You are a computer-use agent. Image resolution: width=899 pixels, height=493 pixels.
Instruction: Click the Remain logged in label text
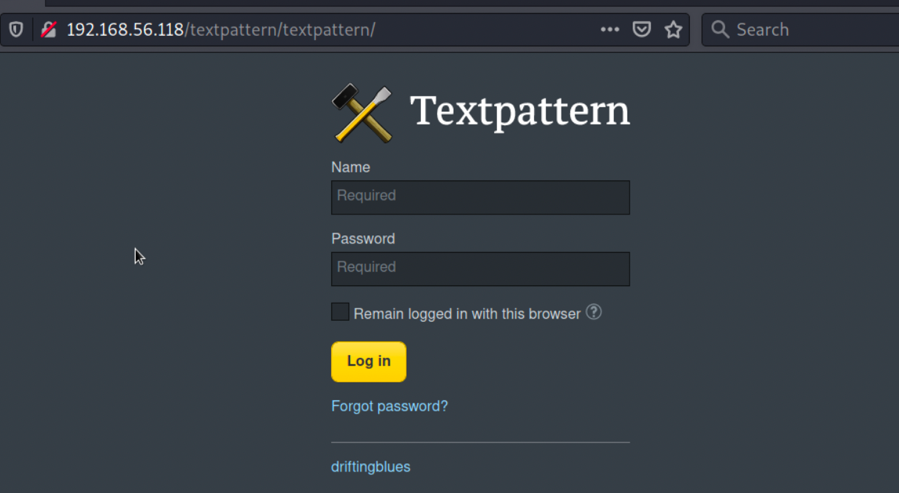[467, 314]
